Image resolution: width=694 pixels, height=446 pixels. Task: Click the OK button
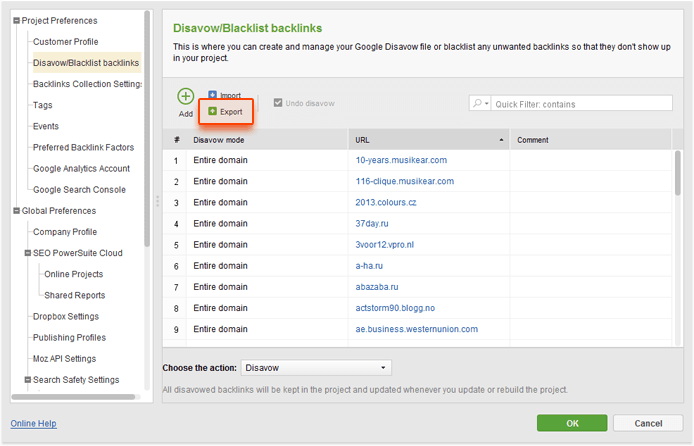click(x=571, y=423)
